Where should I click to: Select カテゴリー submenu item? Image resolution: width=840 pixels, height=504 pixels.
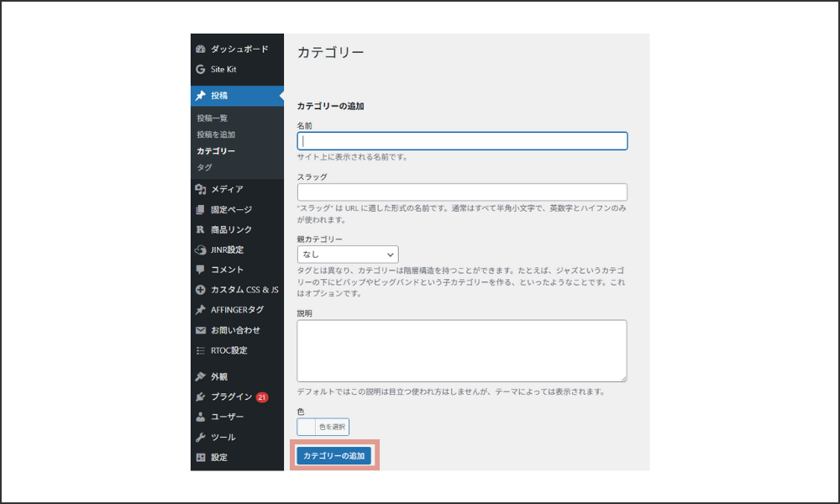pos(216,151)
